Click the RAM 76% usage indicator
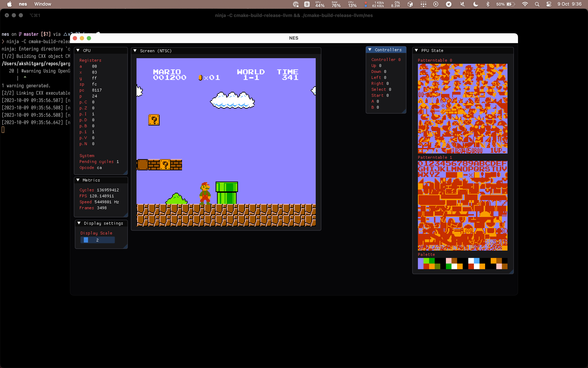The image size is (588, 368). (336, 4)
